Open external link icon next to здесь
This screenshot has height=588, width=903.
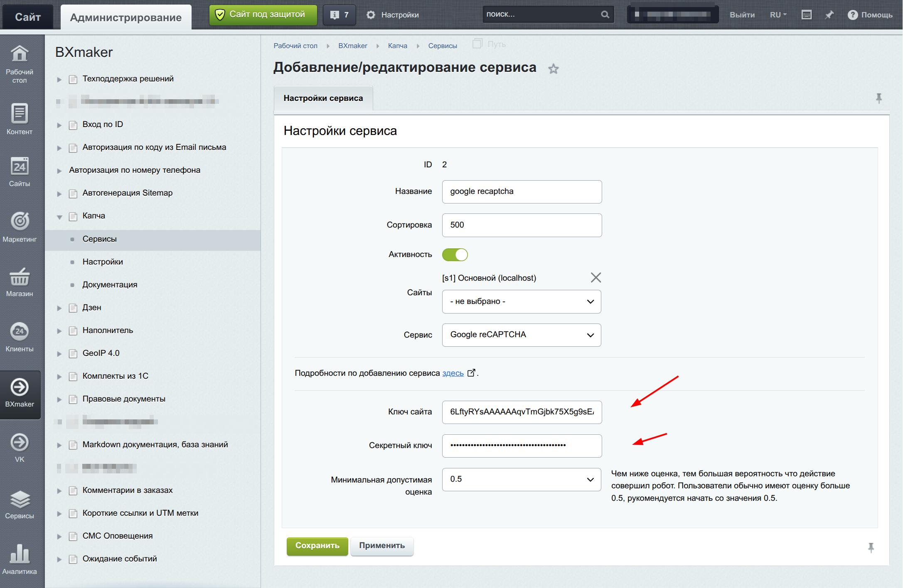(471, 373)
